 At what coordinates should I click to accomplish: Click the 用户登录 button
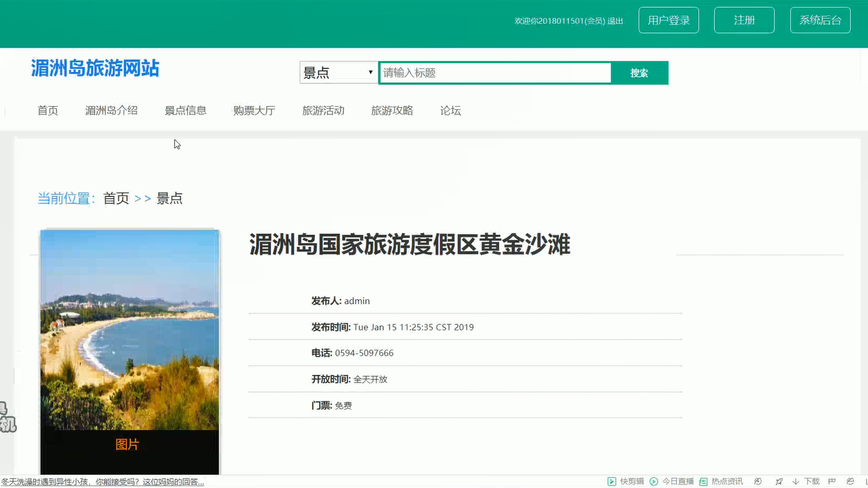coord(669,20)
